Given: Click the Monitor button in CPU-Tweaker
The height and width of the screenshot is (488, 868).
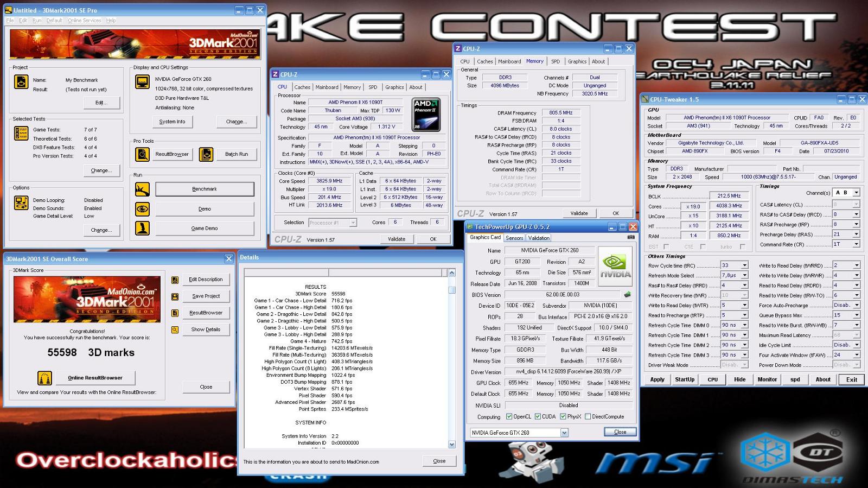Looking at the screenshot, I should click(767, 379).
